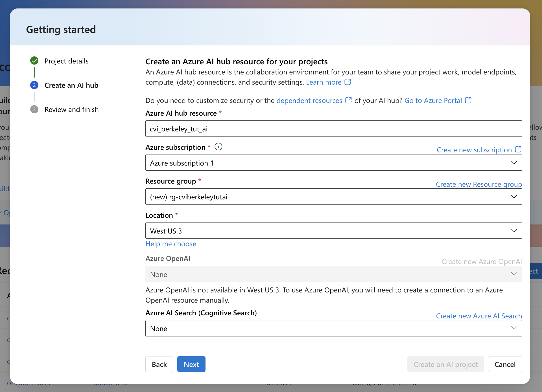
Task: Click the Location field label
Action: 159,215
